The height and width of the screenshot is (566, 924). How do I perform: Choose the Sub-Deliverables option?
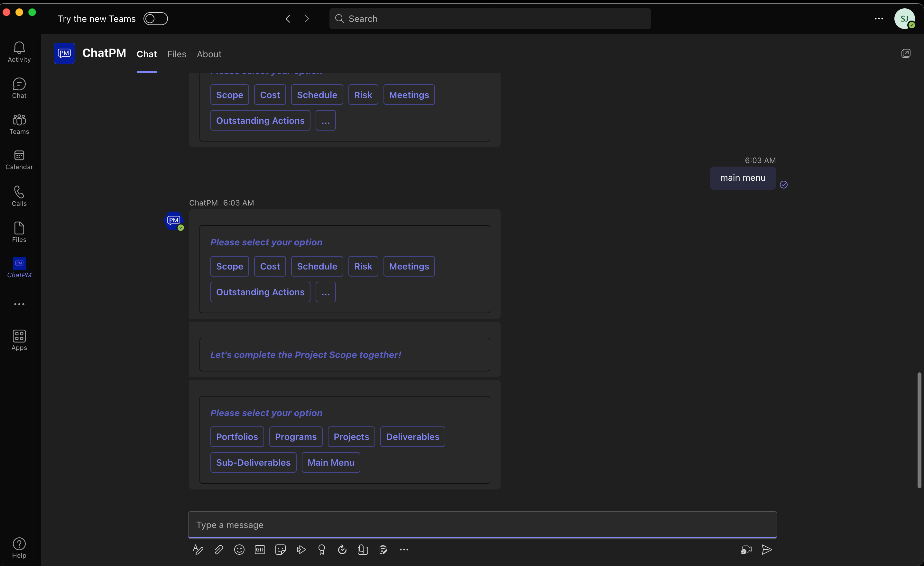(253, 462)
